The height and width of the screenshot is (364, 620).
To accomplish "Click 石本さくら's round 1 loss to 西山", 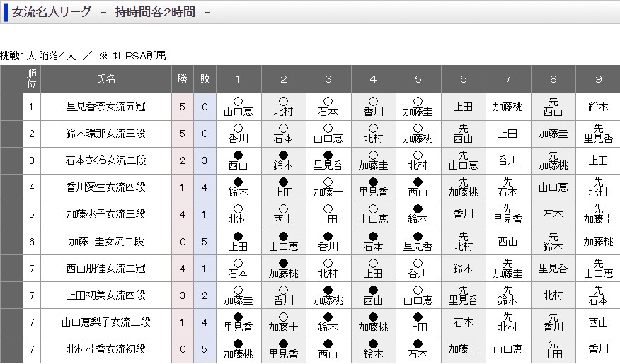I will pos(239,160).
